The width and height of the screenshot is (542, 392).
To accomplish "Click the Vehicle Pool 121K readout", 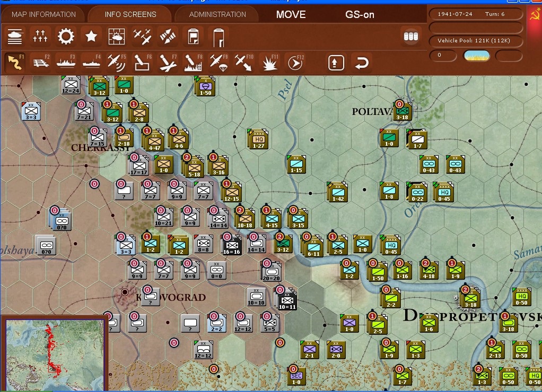I will pos(476,40).
